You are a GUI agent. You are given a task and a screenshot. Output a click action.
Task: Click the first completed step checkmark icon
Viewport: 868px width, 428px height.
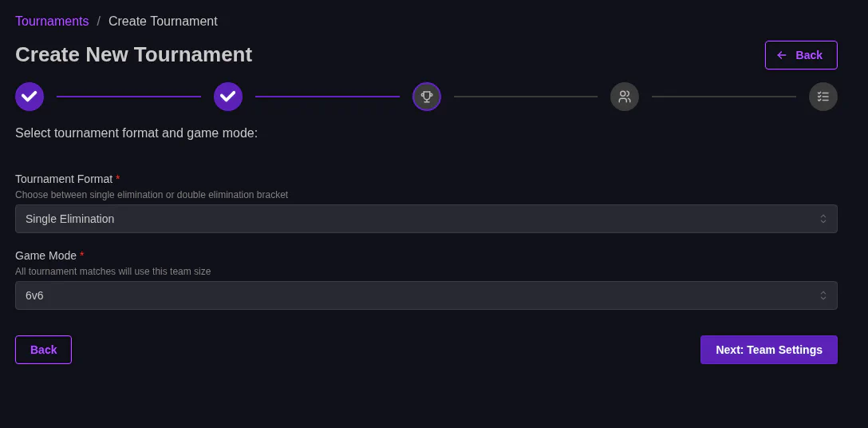[30, 97]
